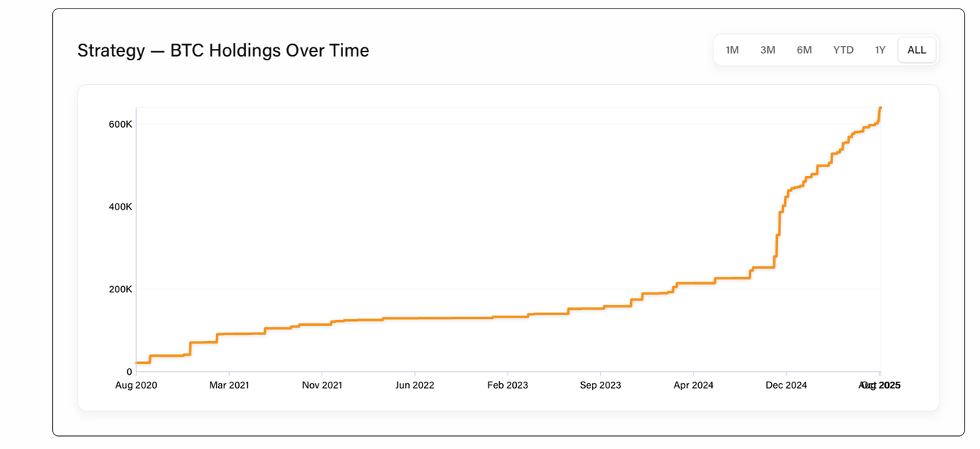Image resolution: width=980 pixels, height=449 pixels.
Task: Click the Dec 2024 x-axis label
Action: tap(786, 385)
